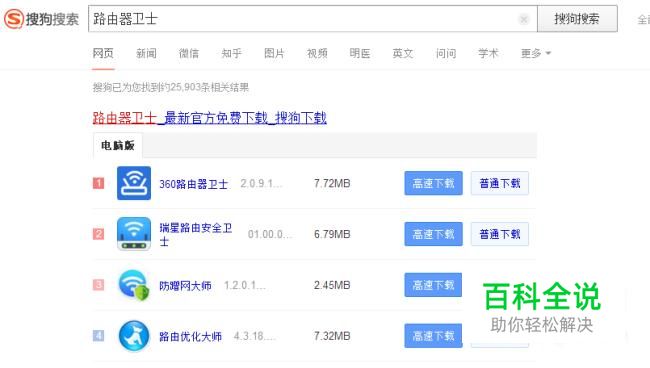Select the 电脑版 tab
The image size is (650, 368).
click(x=118, y=145)
